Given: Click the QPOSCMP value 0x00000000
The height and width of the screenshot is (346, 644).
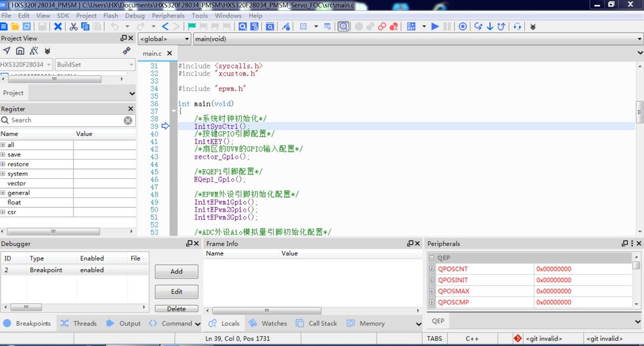Looking at the screenshot, I should tap(554, 302).
